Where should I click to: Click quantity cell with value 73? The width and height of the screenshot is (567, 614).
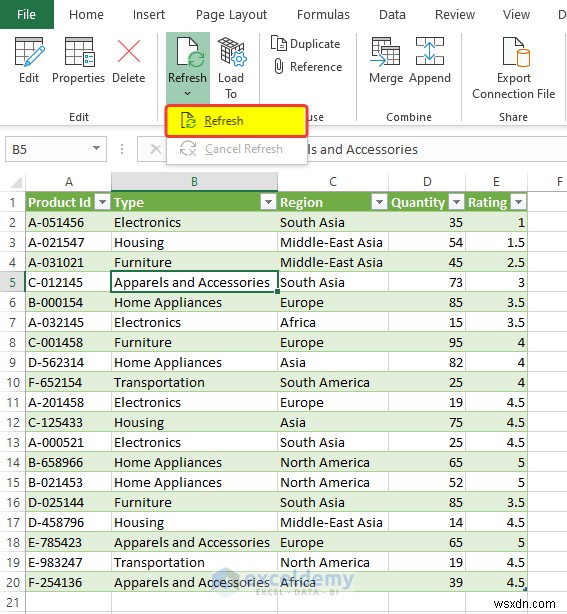click(427, 282)
